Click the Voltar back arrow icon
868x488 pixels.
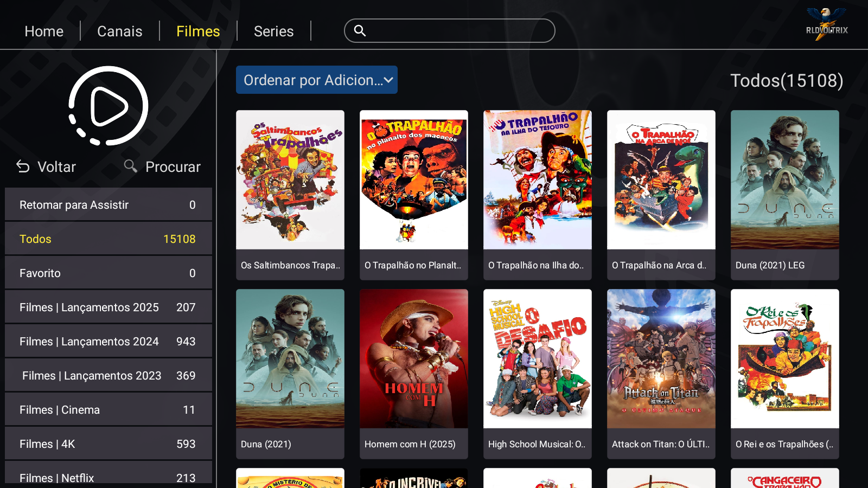point(23,166)
